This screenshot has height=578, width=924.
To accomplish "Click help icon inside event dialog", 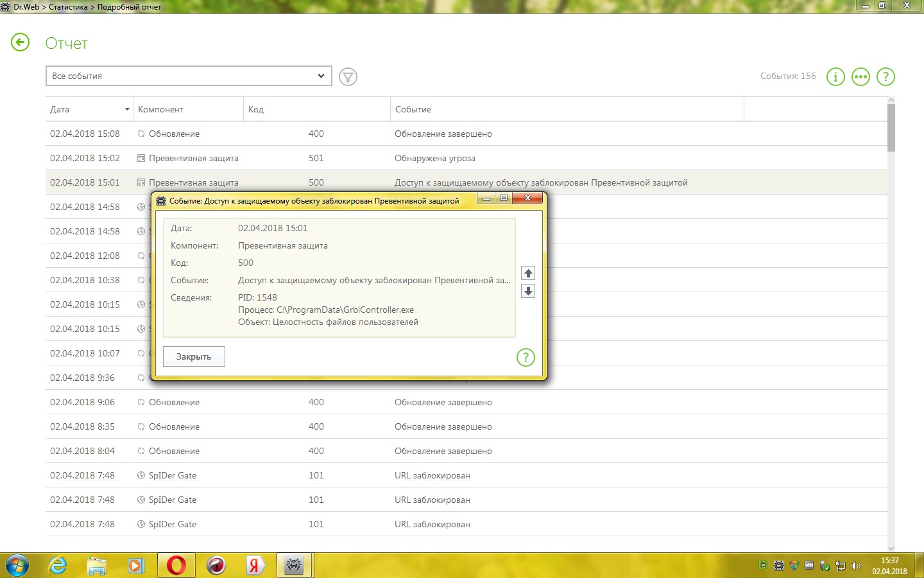I will [526, 358].
